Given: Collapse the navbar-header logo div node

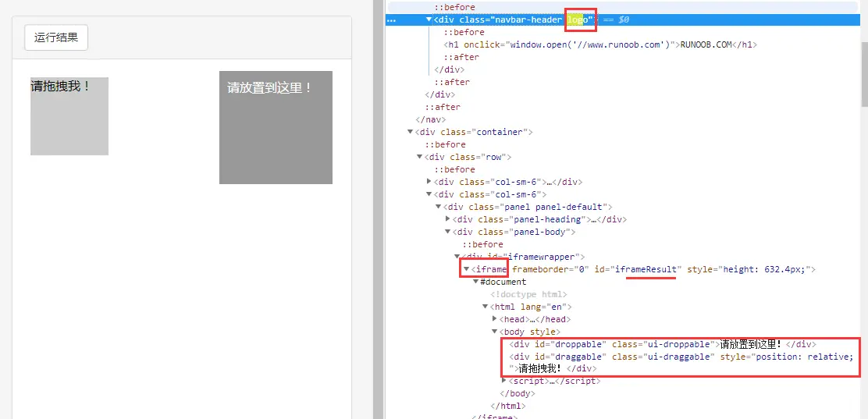Looking at the screenshot, I should 429,20.
